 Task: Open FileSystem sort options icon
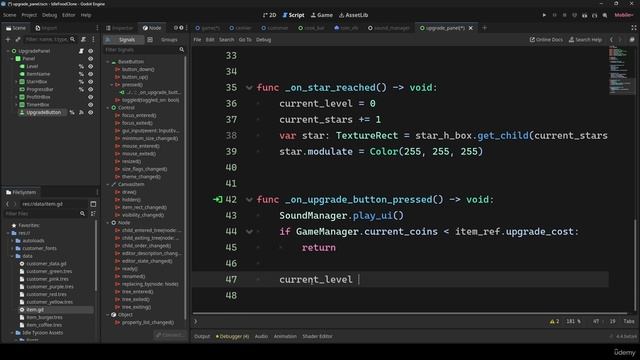click(x=93, y=213)
